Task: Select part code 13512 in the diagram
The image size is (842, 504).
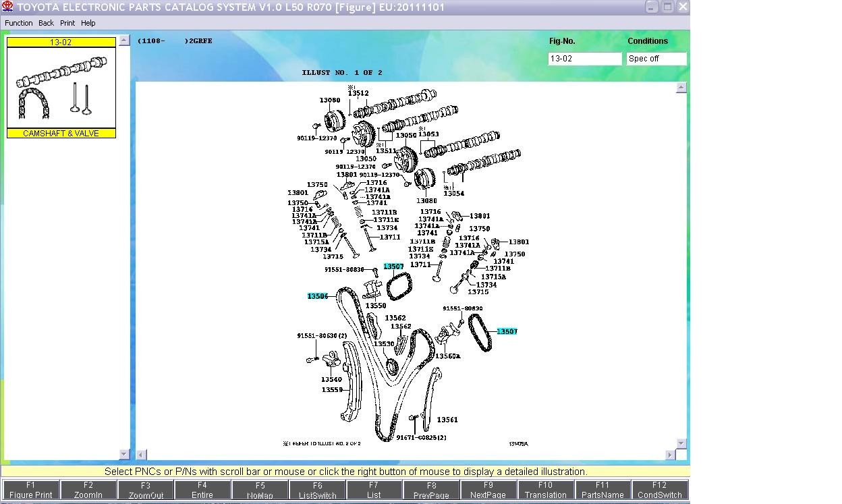Action: (x=358, y=94)
